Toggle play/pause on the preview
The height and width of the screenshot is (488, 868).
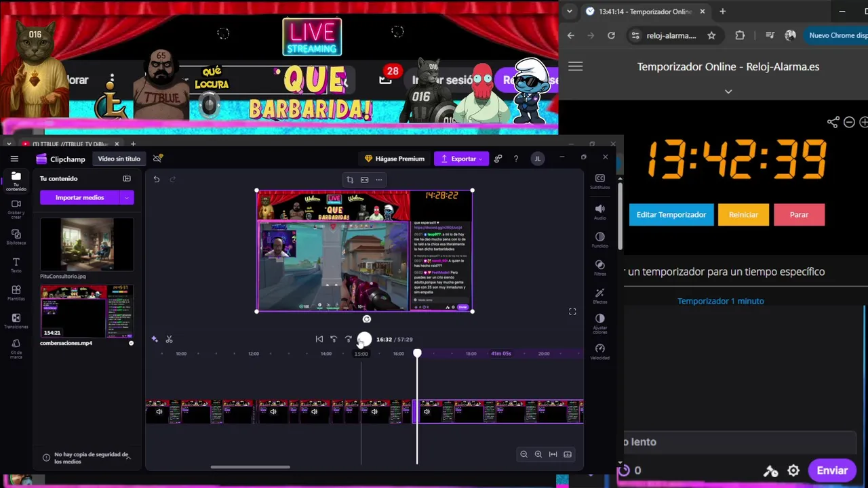point(364,339)
